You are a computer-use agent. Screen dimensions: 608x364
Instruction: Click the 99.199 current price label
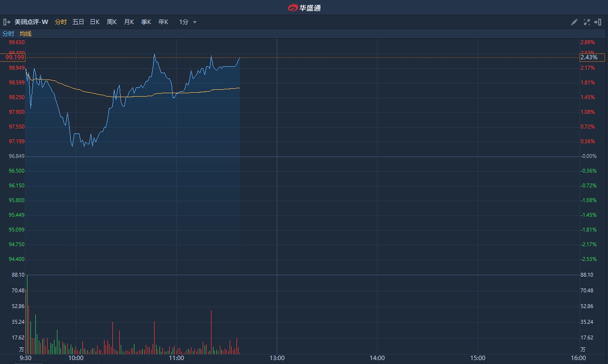[15, 57]
